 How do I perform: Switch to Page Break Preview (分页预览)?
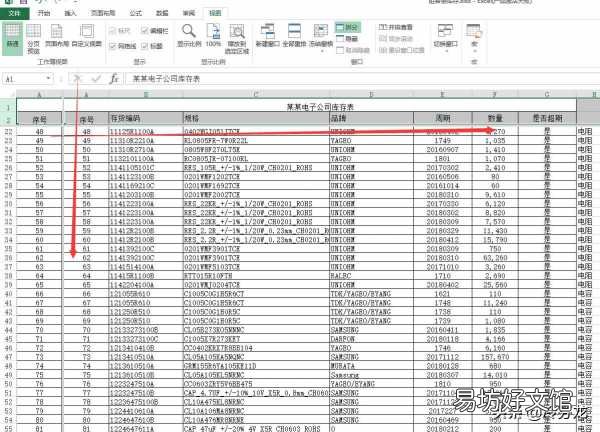click(x=33, y=37)
